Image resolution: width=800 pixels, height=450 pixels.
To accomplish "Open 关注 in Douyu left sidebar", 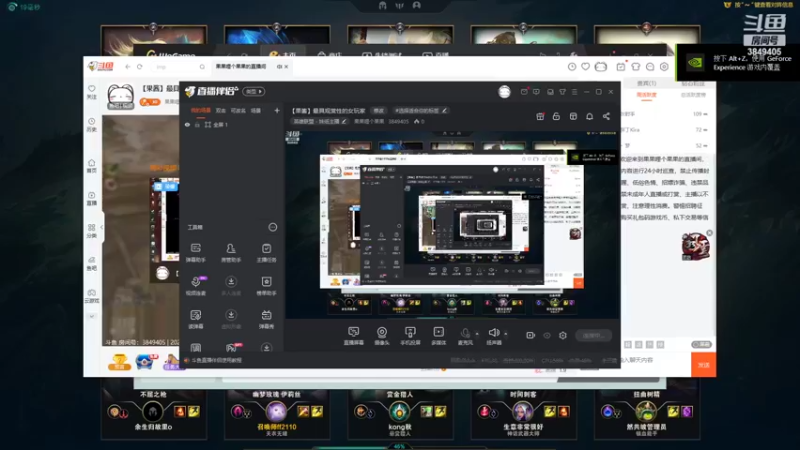I will pyautogui.click(x=91, y=92).
